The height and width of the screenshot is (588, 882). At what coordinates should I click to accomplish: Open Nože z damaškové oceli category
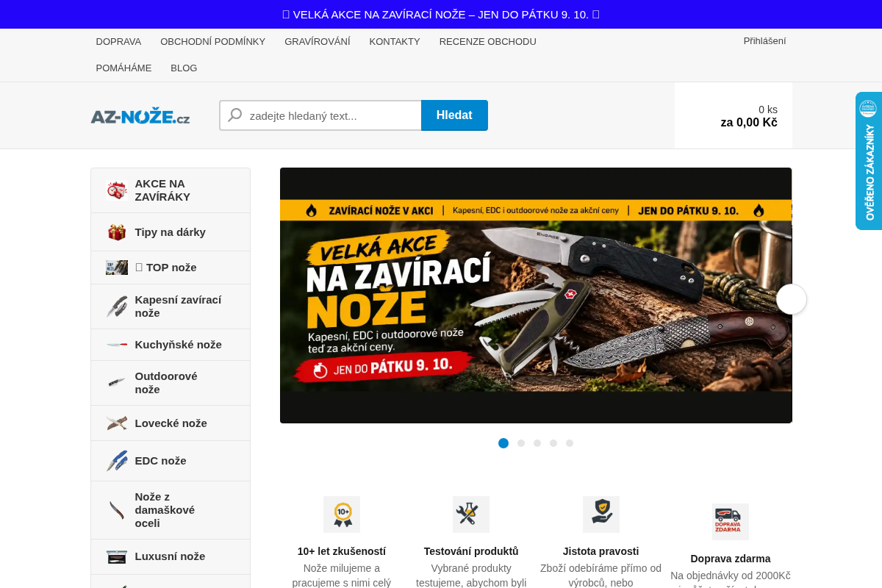171,510
